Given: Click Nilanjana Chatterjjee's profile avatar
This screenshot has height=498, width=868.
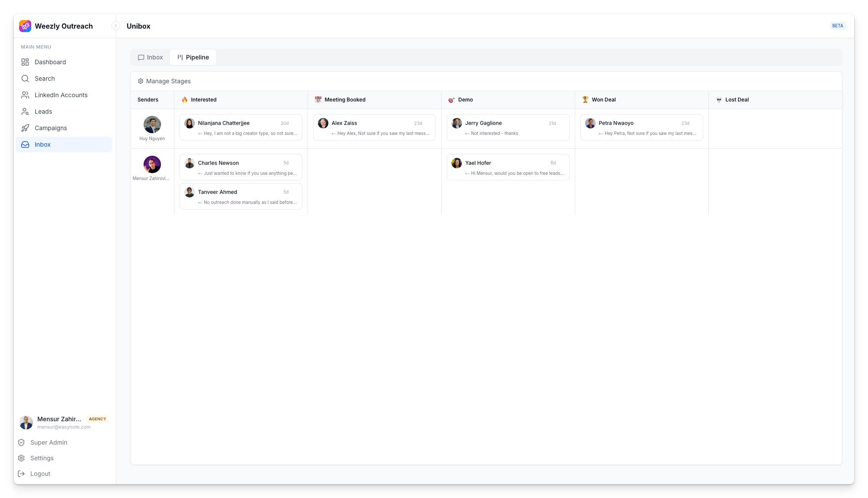Looking at the screenshot, I should click(x=190, y=123).
